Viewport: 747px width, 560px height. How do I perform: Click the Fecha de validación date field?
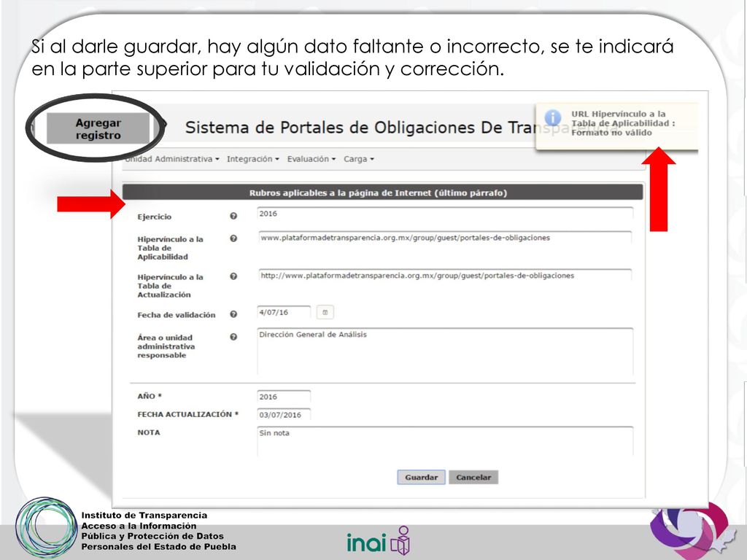click(x=284, y=312)
